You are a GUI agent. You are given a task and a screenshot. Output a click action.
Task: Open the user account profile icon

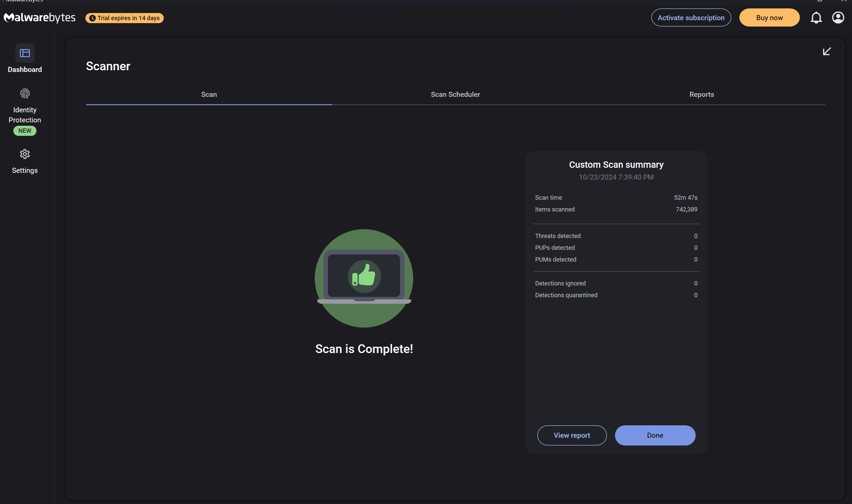click(838, 18)
